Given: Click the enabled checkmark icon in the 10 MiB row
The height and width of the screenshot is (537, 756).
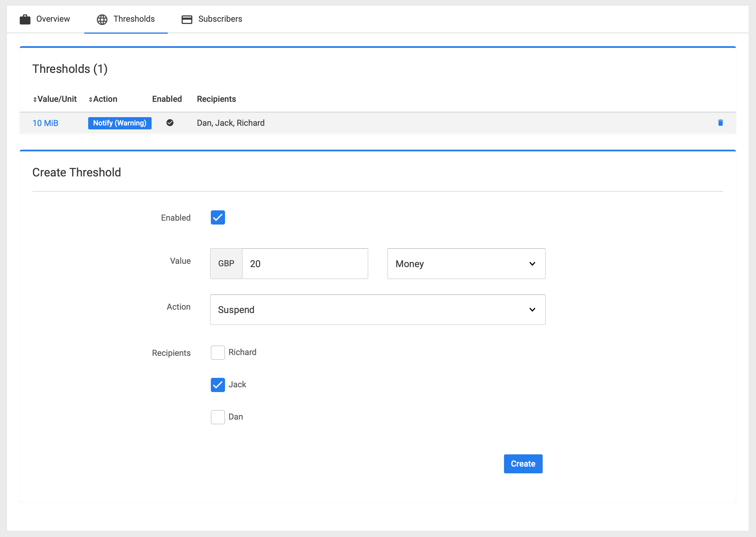Looking at the screenshot, I should (170, 123).
